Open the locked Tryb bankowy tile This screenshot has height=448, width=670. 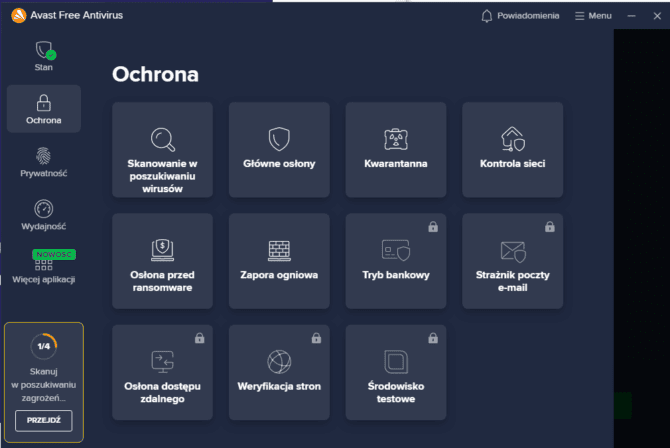point(396,261)
